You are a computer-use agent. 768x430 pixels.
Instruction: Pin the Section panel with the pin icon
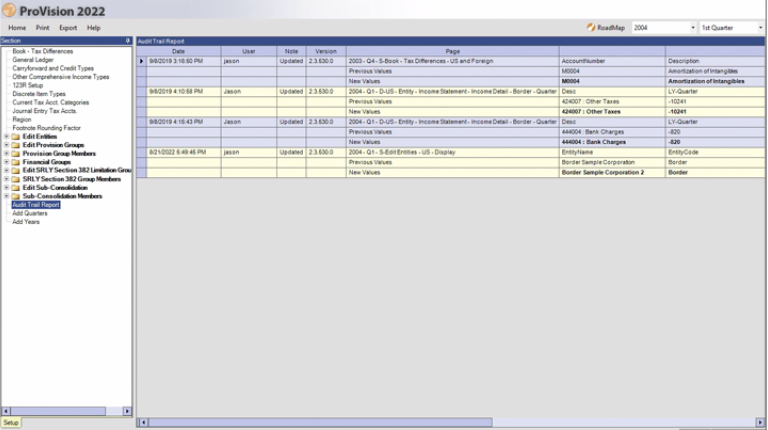[x=127, y=40]
